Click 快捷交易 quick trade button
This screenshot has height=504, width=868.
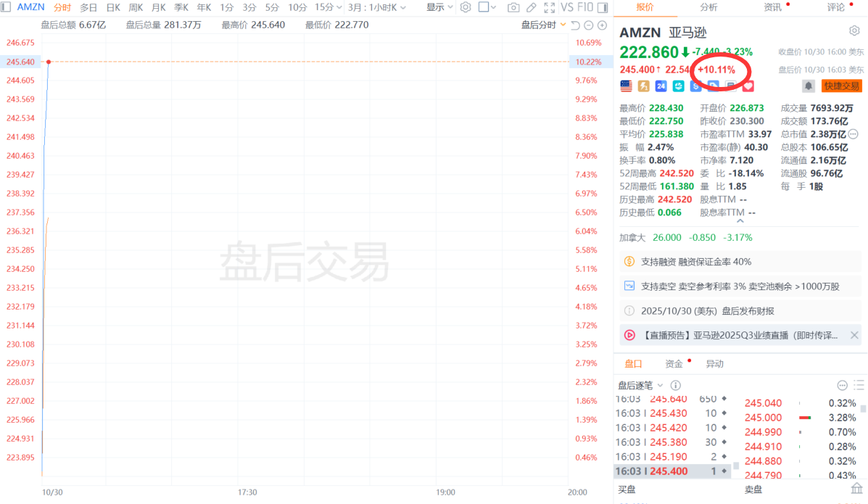tap(841, 86)
